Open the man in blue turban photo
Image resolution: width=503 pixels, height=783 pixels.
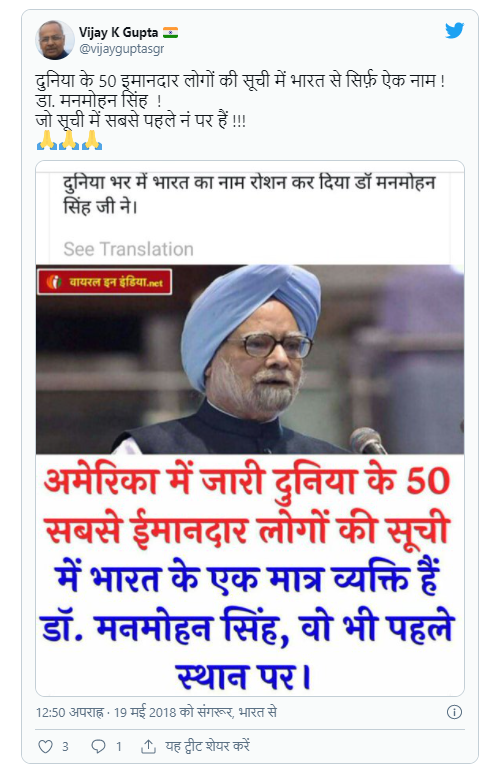point(250,359)
